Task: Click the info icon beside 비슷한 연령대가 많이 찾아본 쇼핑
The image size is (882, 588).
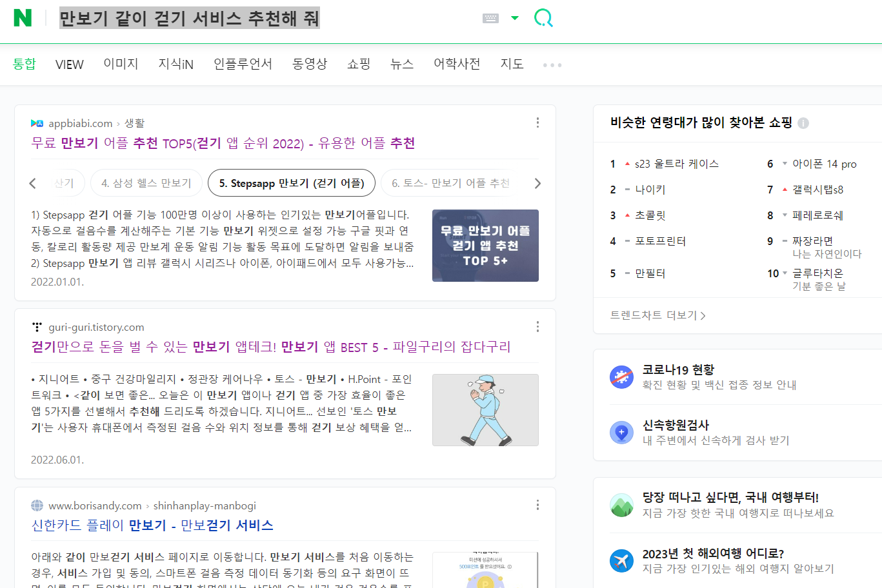Action: click(x=803, y=123)
